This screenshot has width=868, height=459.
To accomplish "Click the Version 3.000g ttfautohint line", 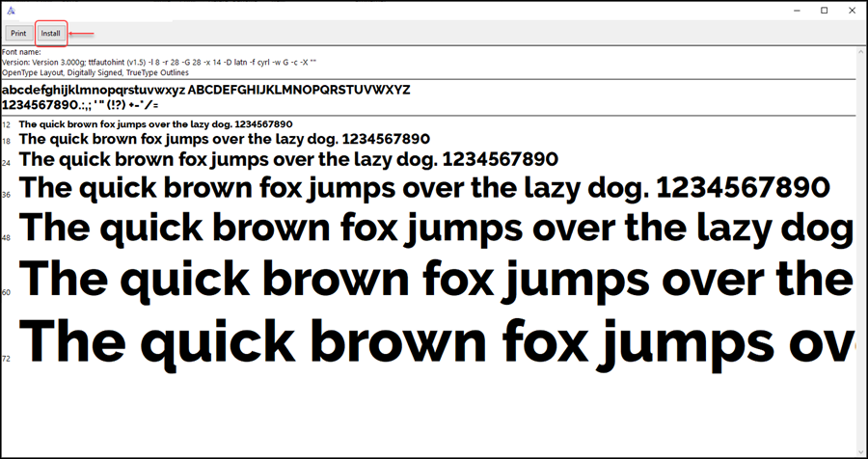I will click(x=159, y=62).
